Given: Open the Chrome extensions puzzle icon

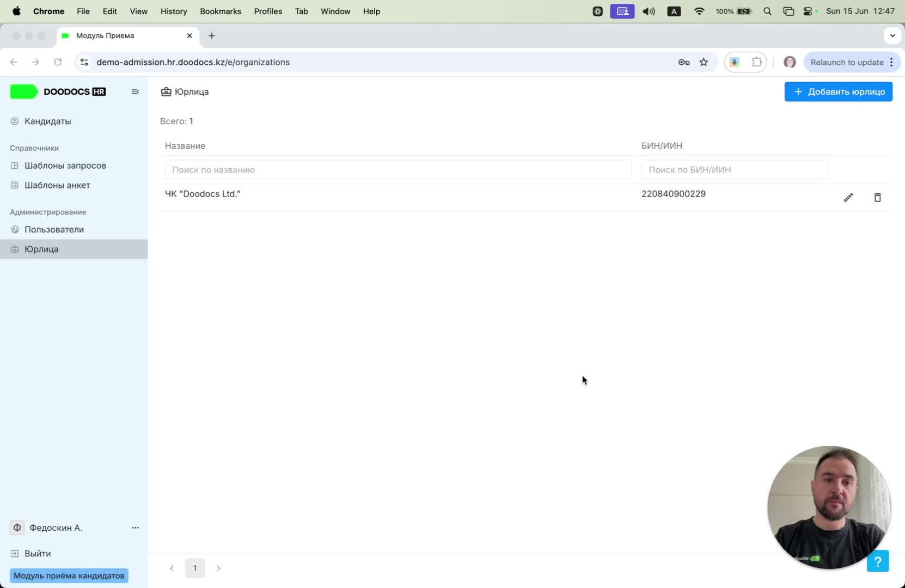Looking at the screenshot, I should coord(757,62).
